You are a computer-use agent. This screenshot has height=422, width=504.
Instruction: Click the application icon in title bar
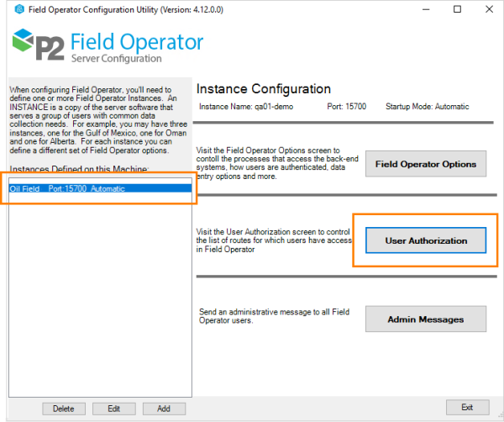click(10, 9)
